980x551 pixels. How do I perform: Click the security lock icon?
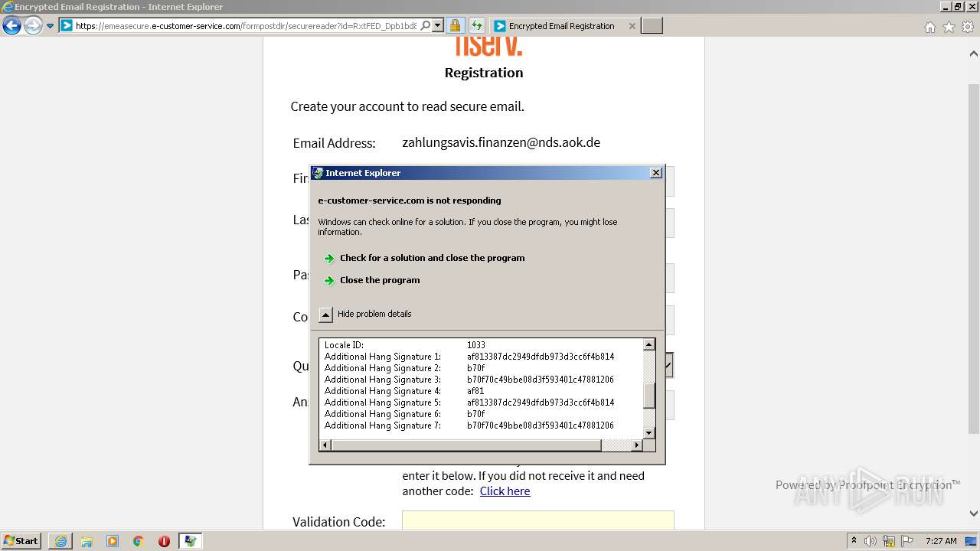455,25
